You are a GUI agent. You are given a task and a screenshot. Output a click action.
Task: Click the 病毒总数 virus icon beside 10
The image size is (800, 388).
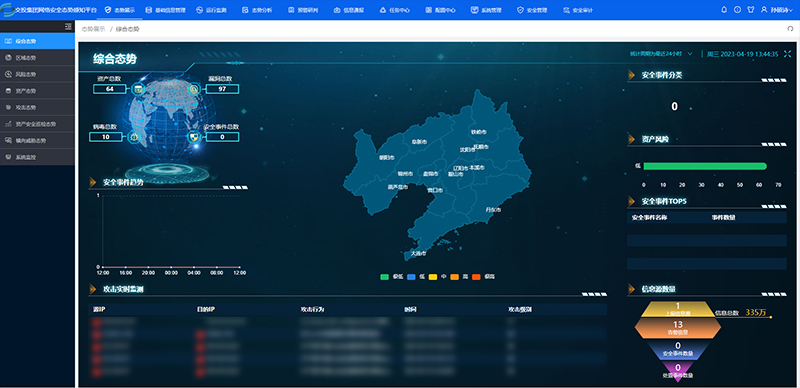point(133,136)
